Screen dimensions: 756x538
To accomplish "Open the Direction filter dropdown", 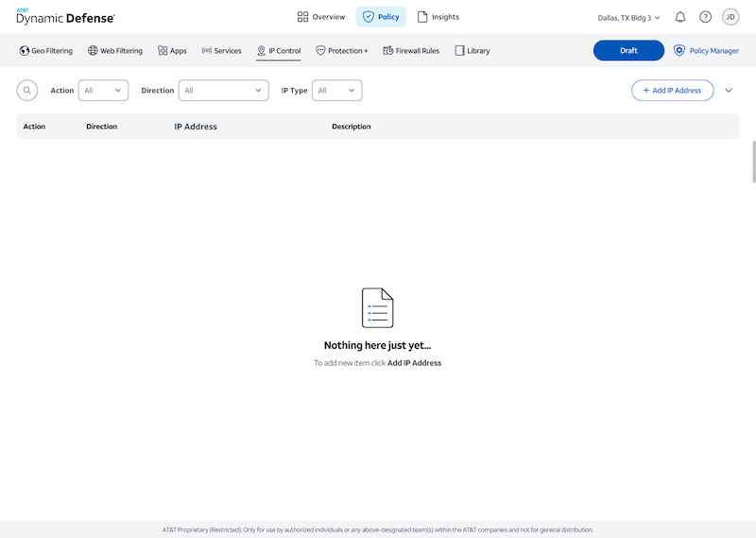I will pos(224,90).
